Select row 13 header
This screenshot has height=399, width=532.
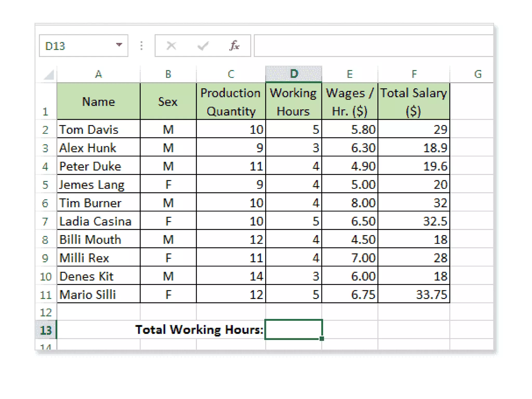46,330
